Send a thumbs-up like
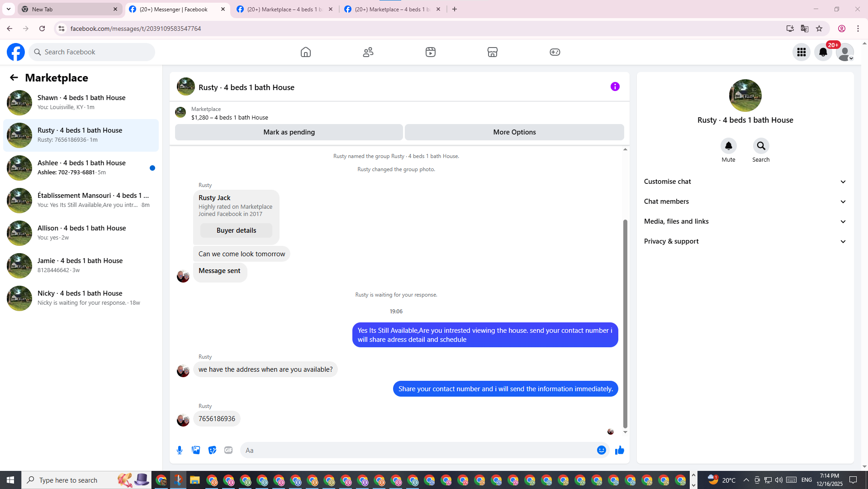 pos(620,450)
